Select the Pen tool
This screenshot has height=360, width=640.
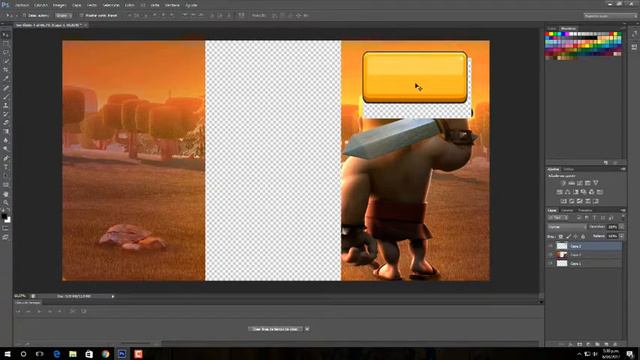tap(6, 158)
